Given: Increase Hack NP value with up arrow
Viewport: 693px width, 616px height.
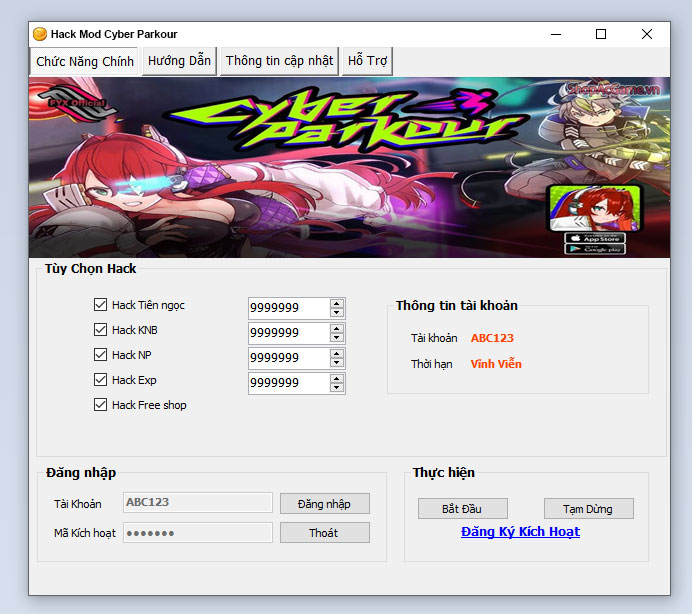Looking at the screenshot, I should (x=337, y=354).
